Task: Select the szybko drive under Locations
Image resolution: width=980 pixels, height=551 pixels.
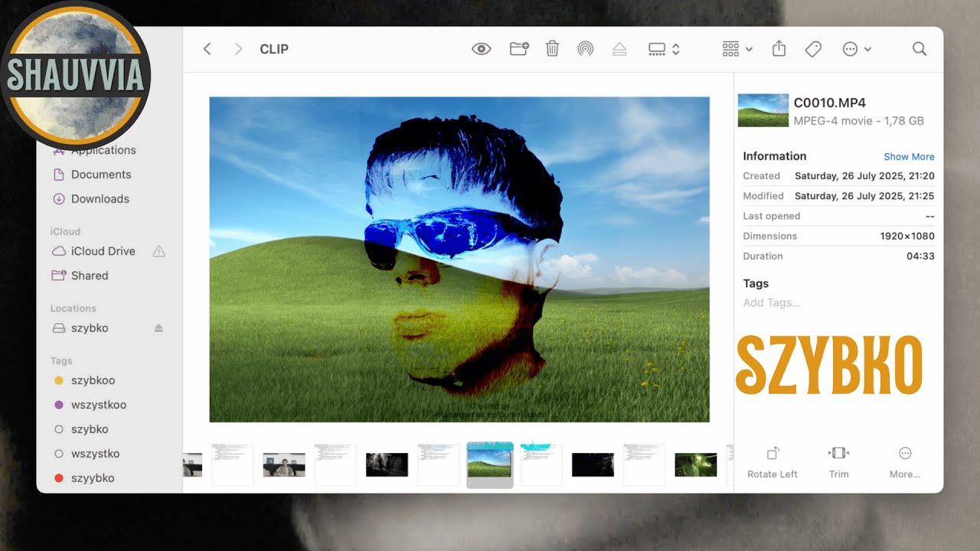Action: pos(90,328)
